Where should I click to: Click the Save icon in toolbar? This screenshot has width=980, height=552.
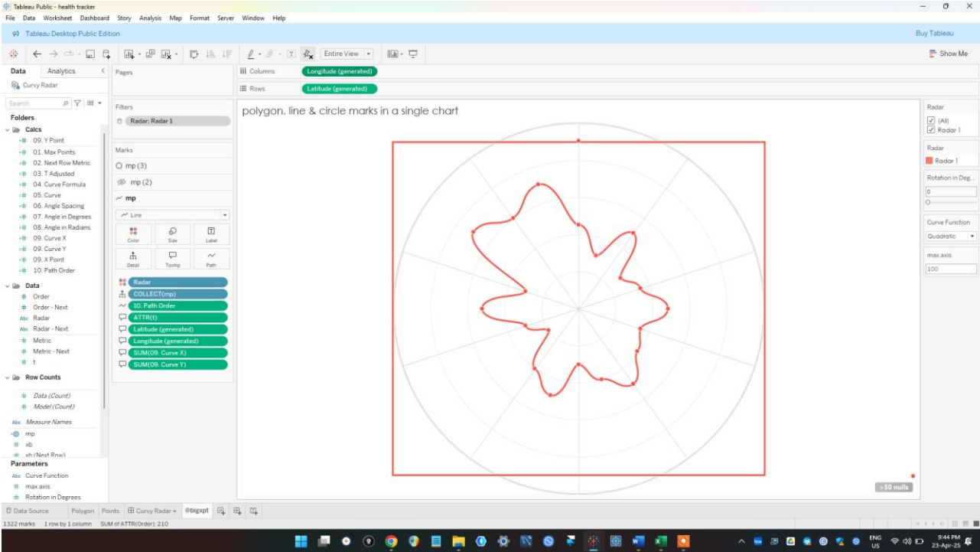(x=90, y=54)
